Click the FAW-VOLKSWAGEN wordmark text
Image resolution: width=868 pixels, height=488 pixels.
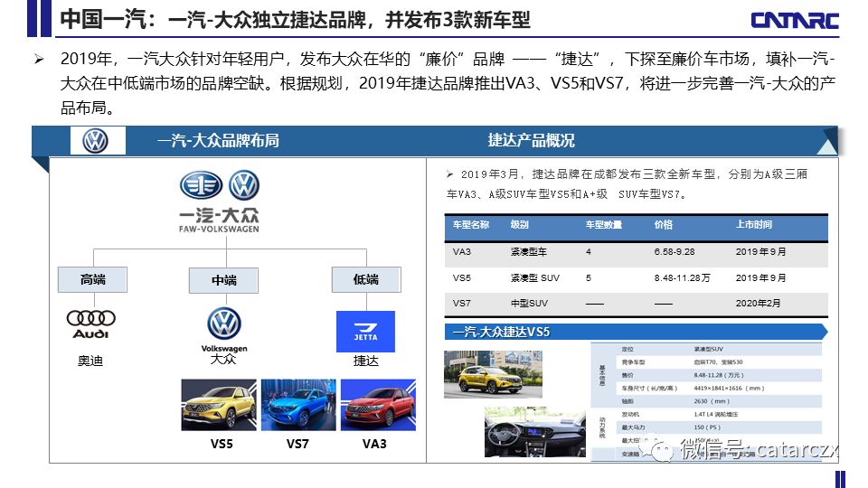[219, 229]
